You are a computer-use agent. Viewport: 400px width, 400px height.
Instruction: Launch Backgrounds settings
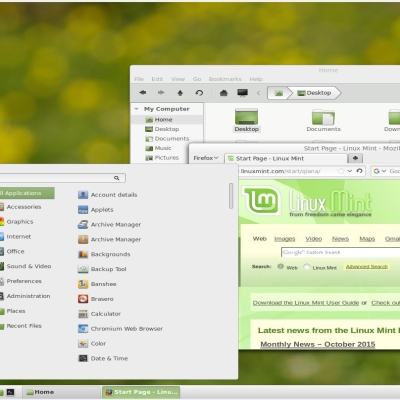pyautogui.click(x=104, y=254)
